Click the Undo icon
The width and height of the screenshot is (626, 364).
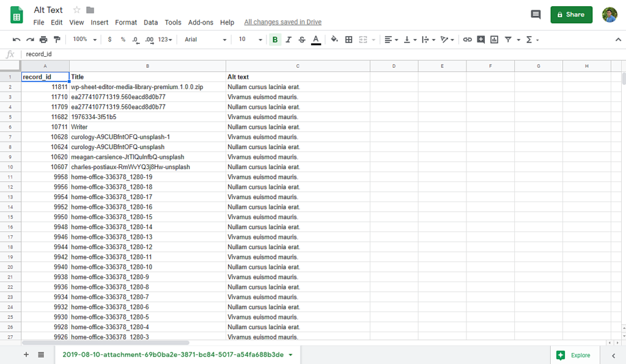[17, 40]
